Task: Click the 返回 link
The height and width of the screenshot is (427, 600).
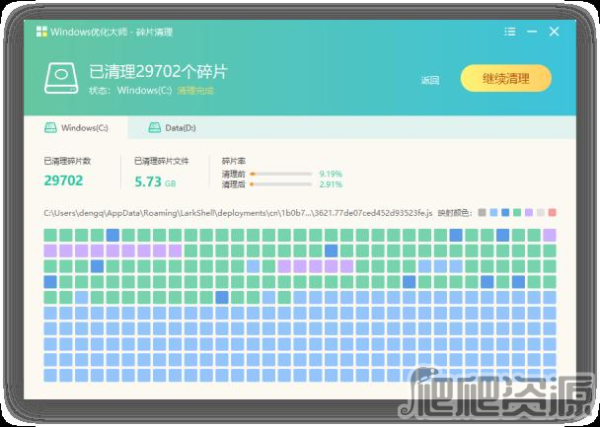Action: pyautogui.click(x=430, y=80)
